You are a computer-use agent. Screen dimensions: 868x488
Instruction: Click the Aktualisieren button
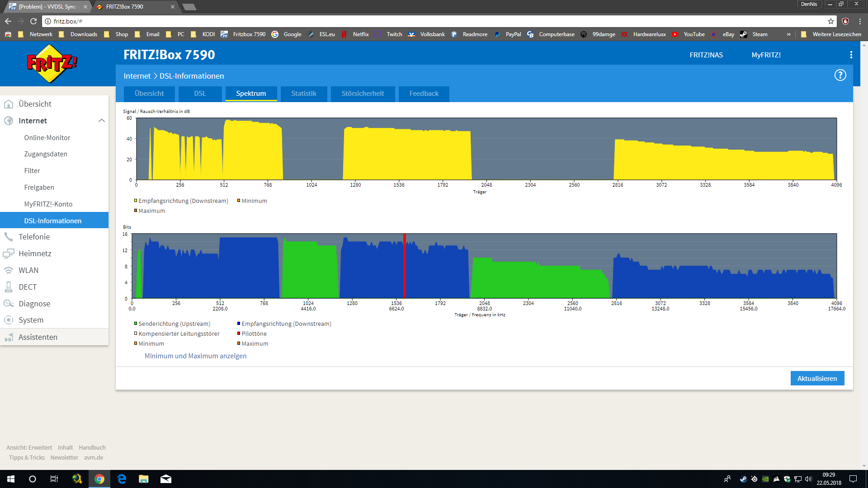click(817, 379)
